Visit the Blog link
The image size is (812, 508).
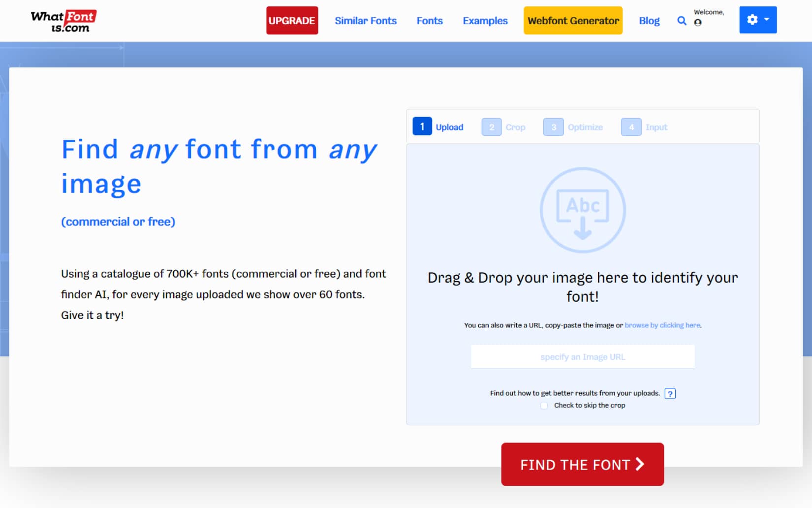click(649, 21)
